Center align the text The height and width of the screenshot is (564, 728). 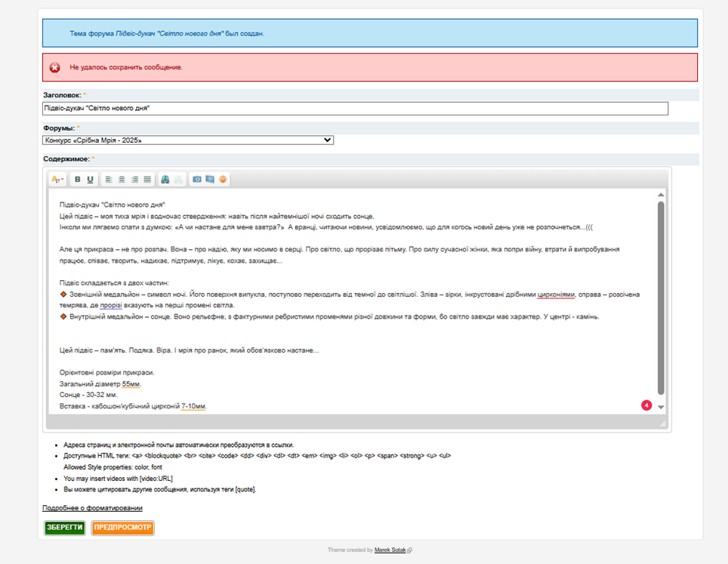[122, 180]
